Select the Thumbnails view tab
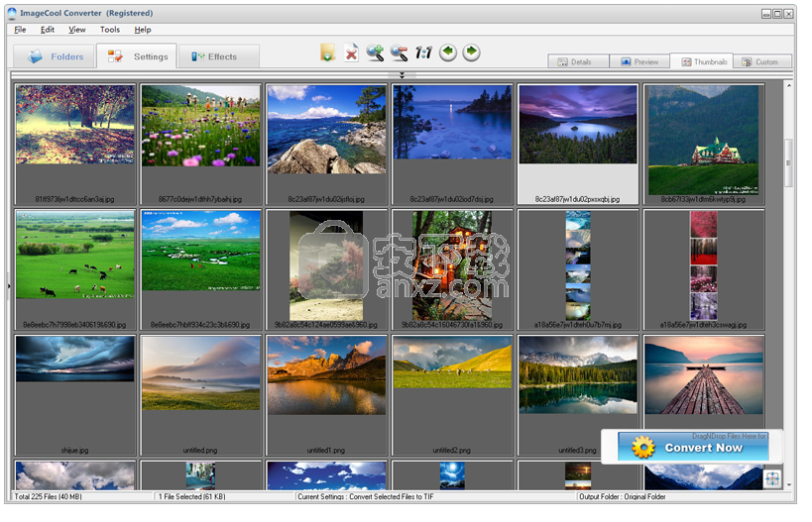The image size is (812, 522). (x=701, y=61)
